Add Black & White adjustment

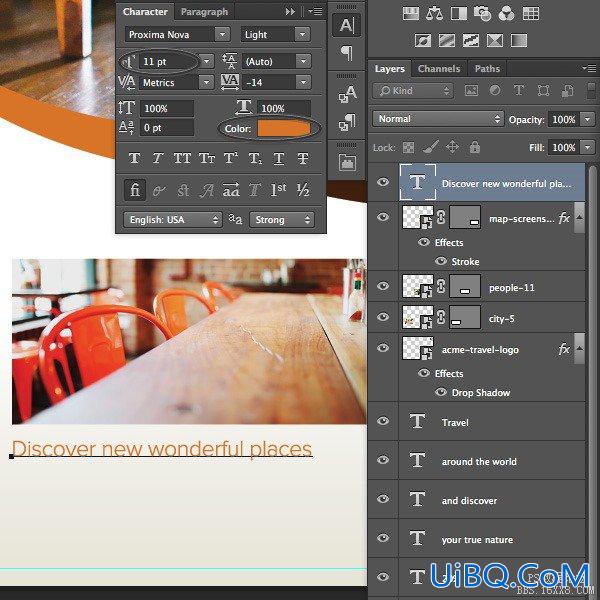458,13
